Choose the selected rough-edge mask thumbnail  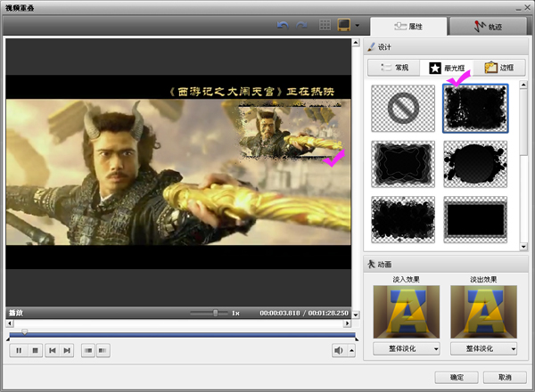(x=475, y=109)
